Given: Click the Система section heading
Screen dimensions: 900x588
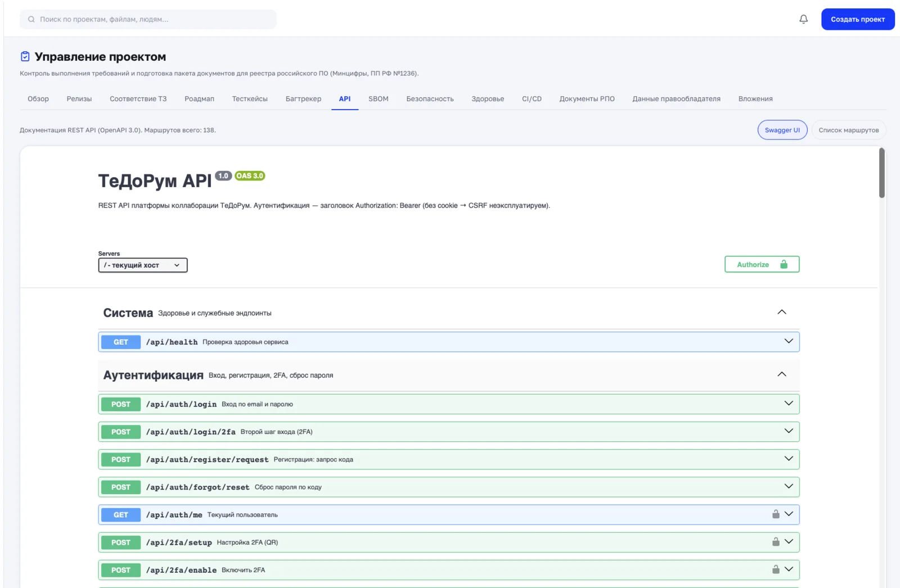Looking at the screenshot, I should (128, 313).
